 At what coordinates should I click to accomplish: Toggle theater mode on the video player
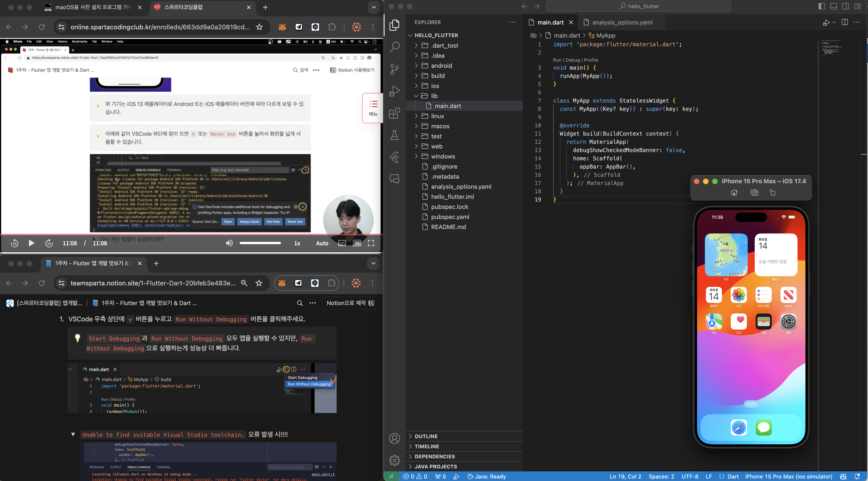point(357,243)
